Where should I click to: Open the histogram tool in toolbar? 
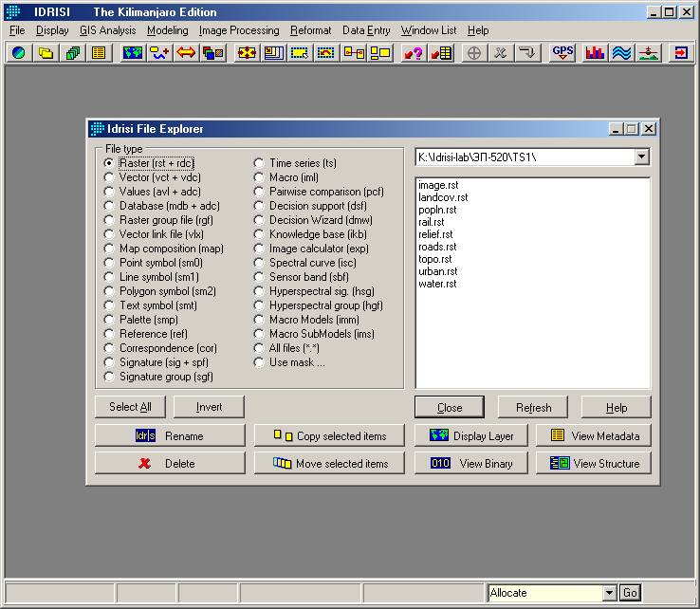pyautogui.click(x=596, y=53)
